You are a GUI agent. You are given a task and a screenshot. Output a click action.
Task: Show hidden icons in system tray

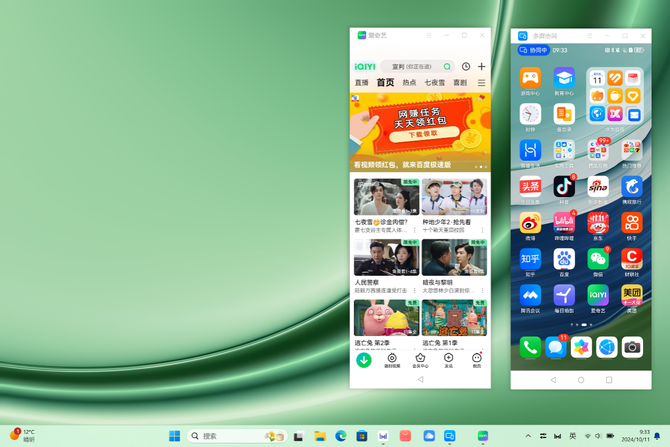pos(528,436)
